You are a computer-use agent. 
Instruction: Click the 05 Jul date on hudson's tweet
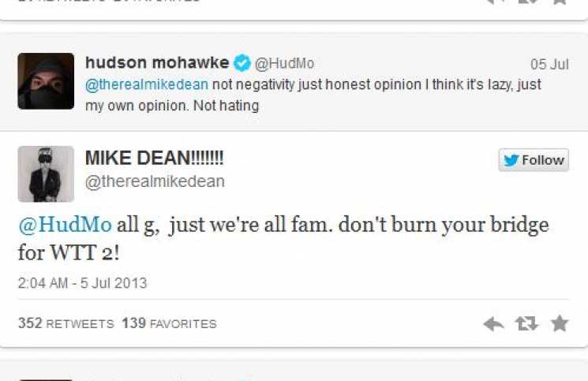pos(549,64)
